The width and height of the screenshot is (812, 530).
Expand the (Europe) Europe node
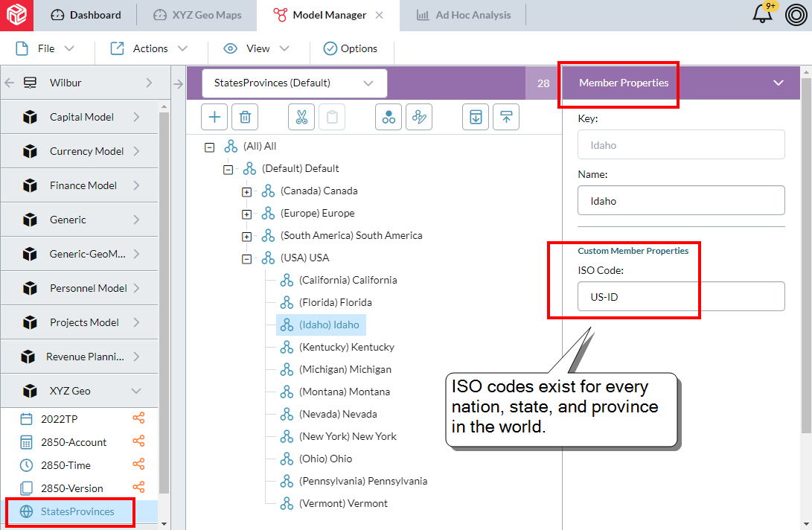246,214
